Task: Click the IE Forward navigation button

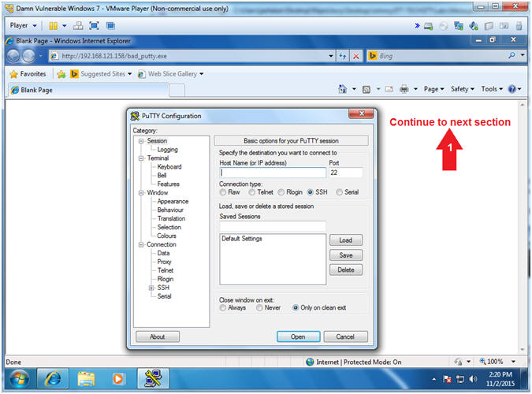Action: [28, 56]
